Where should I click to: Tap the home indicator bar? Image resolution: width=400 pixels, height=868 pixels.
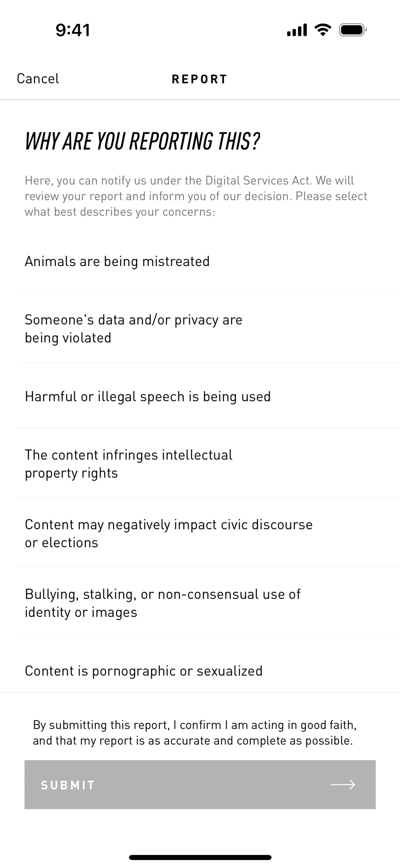click(200, 857)
